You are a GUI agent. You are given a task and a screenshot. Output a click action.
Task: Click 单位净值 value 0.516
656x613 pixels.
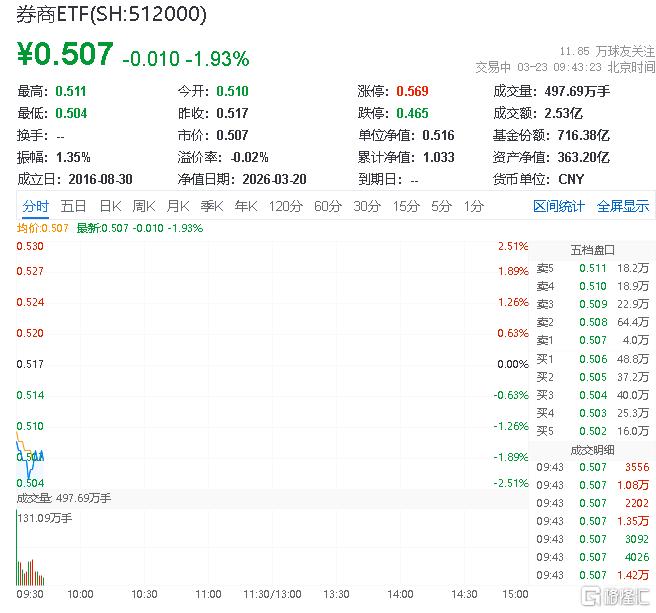(x=438, y=135)
